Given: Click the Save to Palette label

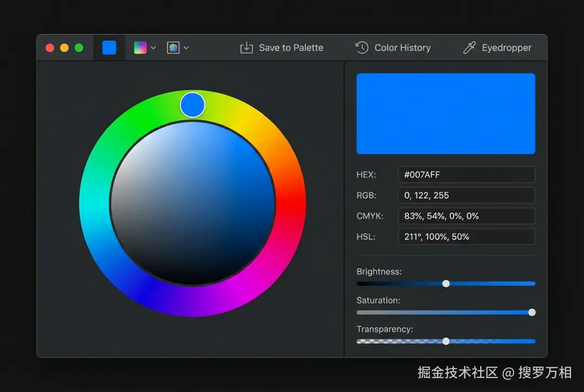Looking at the screenshot, I should pos(291,48).
